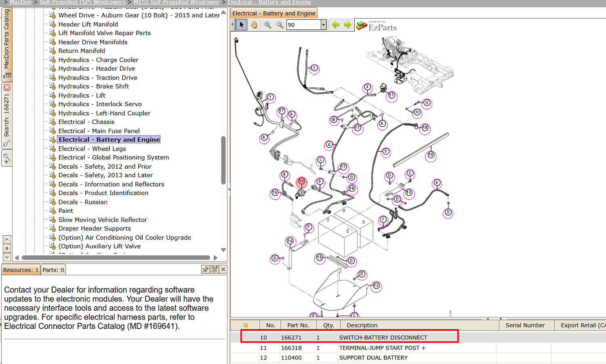Click the zoom value field showing 90
606x364 pixels.
tap(304, 25)
